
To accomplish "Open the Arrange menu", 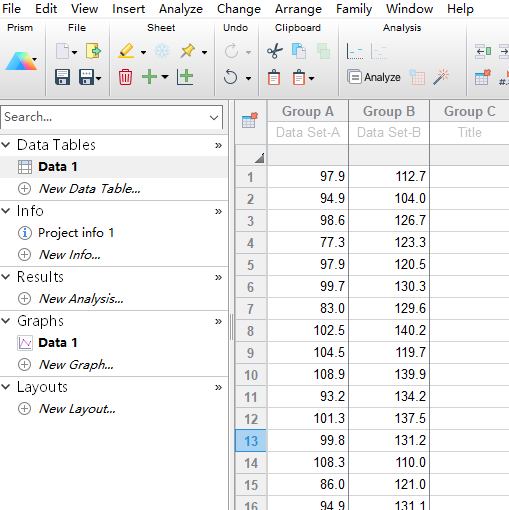I will (298, 9).
